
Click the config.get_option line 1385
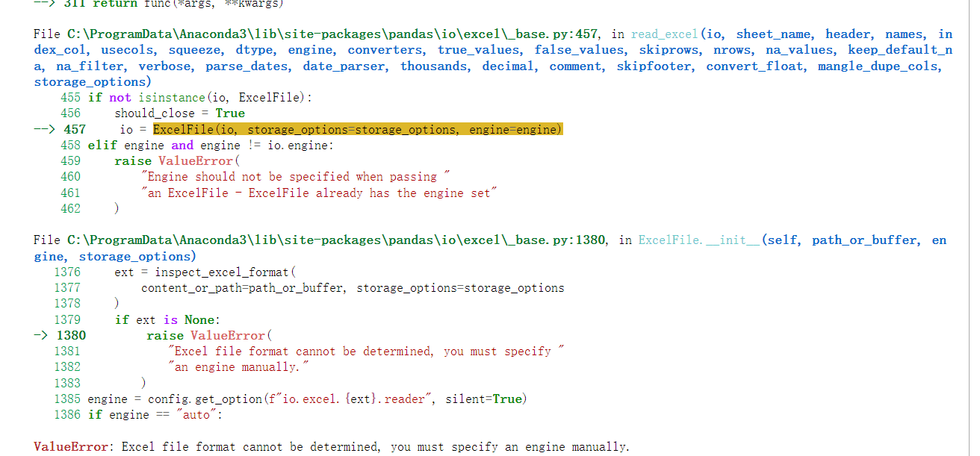point(307,399)
